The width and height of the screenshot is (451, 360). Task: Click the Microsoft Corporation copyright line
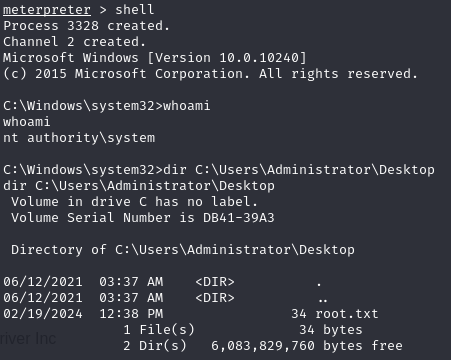coord(210,74)
